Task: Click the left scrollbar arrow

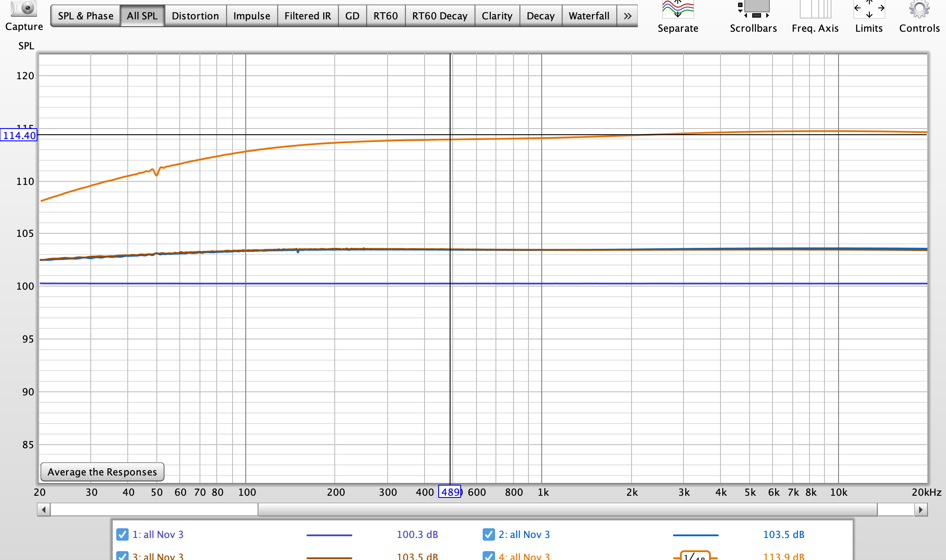Action: (x=44, y=510)
